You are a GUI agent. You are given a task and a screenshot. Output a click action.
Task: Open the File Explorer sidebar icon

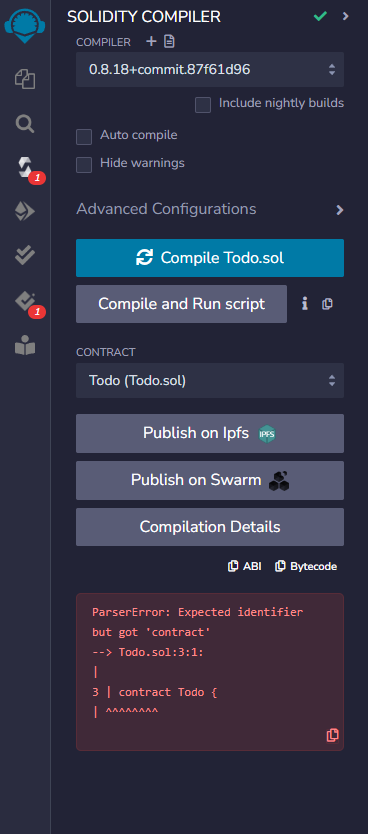coord(25,80)
